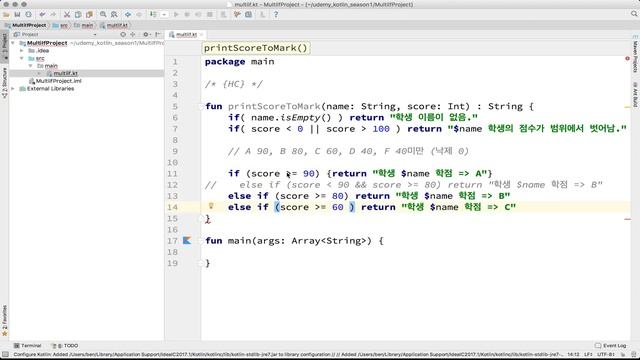640x360 pixels.
Task: Collapse the main folder
Action: click(30, 66)
